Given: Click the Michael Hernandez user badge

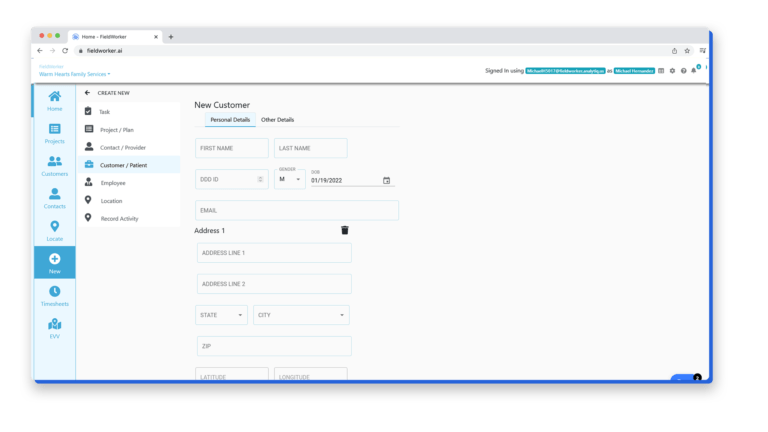Looking at the screenshot, I should click(x=634, y=71).
